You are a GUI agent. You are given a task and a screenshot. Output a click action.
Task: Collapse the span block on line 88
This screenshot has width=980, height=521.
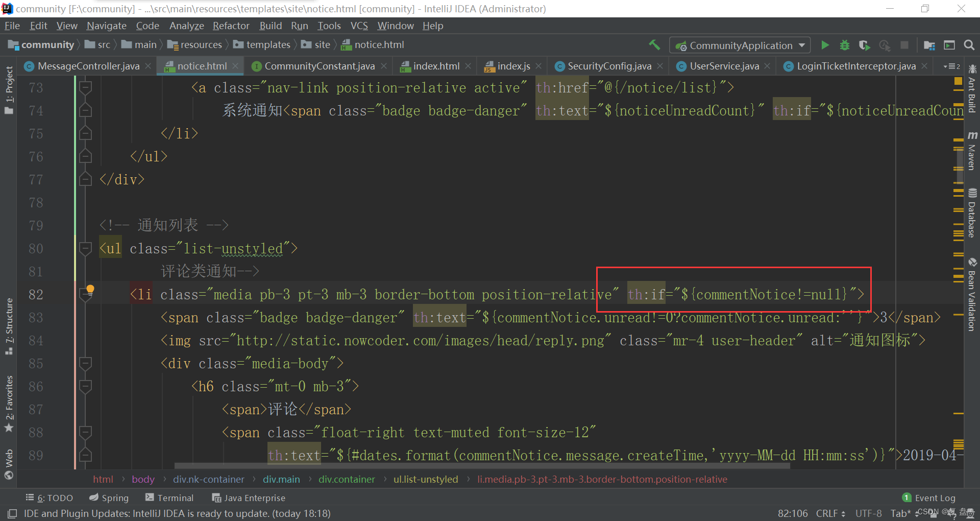point(85,433)
